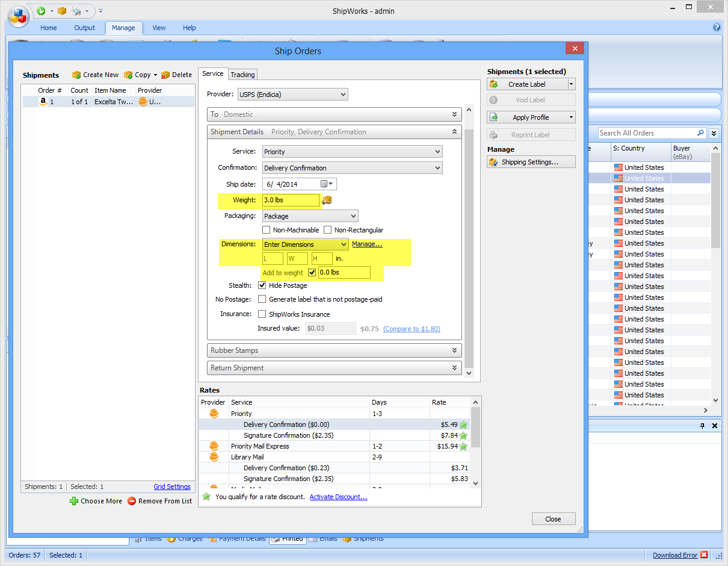The width and height of the screenshot is (728, 566).
Task: Click the Apply Profile icon
Action: 495,117
